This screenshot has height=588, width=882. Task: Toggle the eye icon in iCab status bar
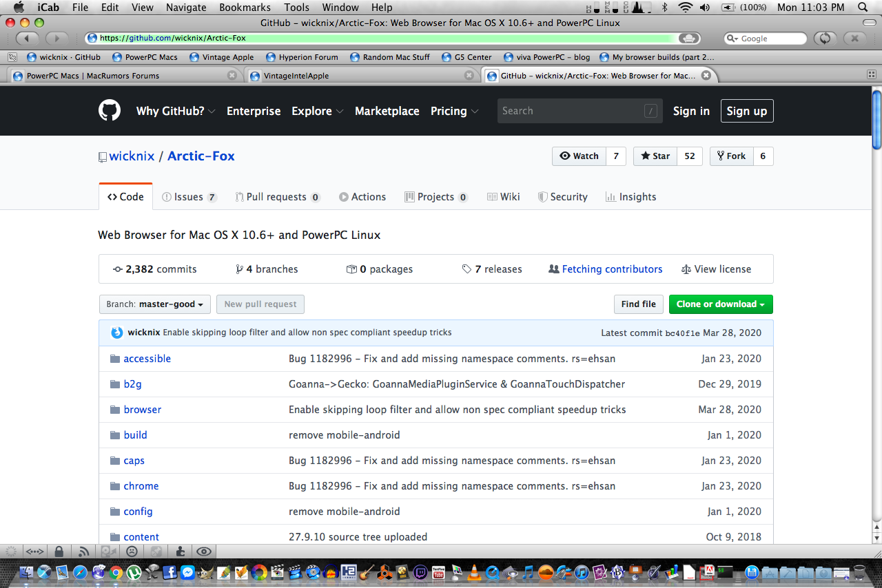[204, 551]
